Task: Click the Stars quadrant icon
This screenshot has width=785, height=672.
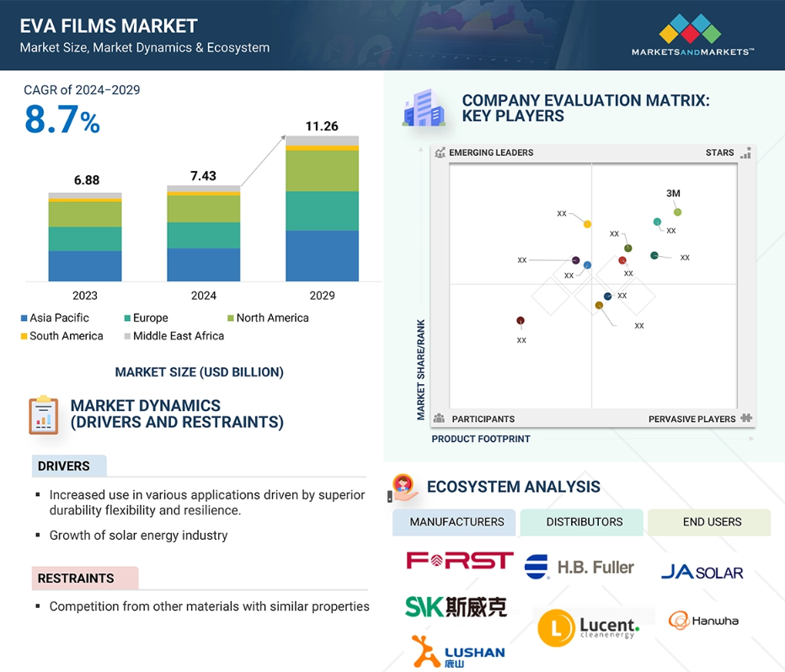Action: [x=746, y=152]
